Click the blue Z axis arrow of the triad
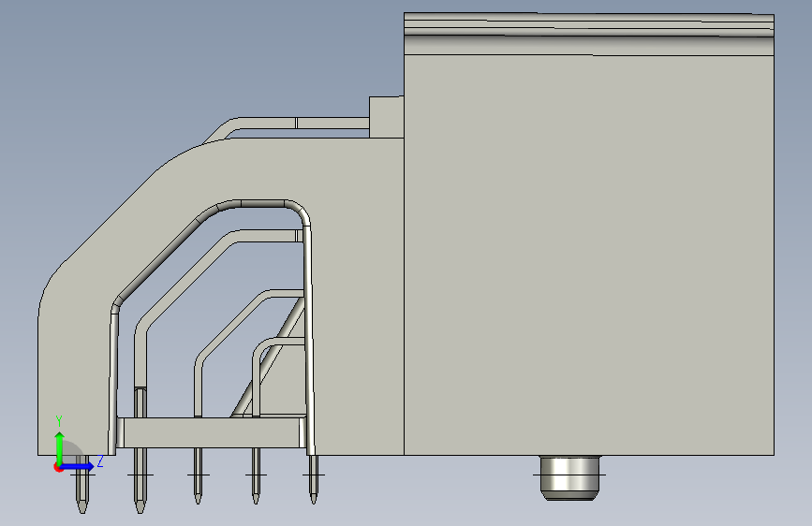Viewport: 812px width, 526px height. coord(78,466)
